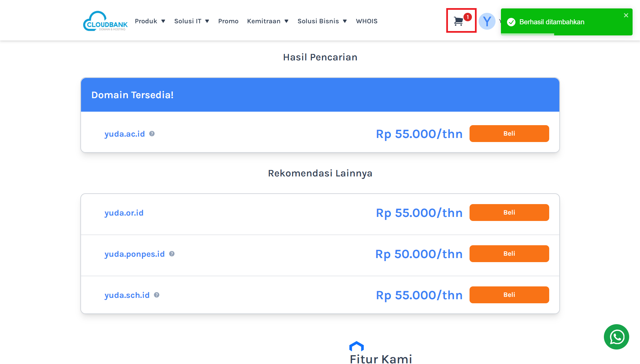The height and width of the screenshot is (364, 640).
Task: Open the WHOIS menu item
Action: 367,21
